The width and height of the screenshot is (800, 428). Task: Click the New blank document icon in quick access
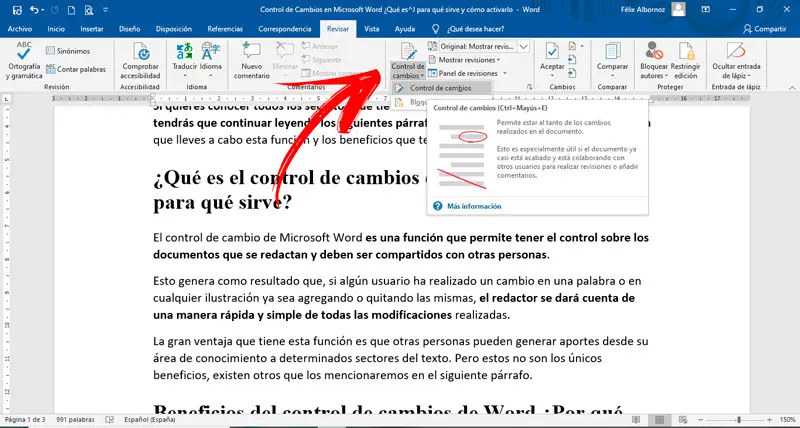[x=71, y=9]
